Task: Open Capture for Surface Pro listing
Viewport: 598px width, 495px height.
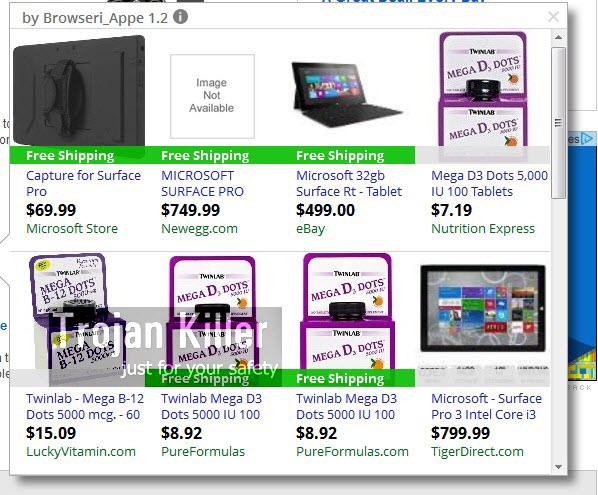Action: coord(83,183)
